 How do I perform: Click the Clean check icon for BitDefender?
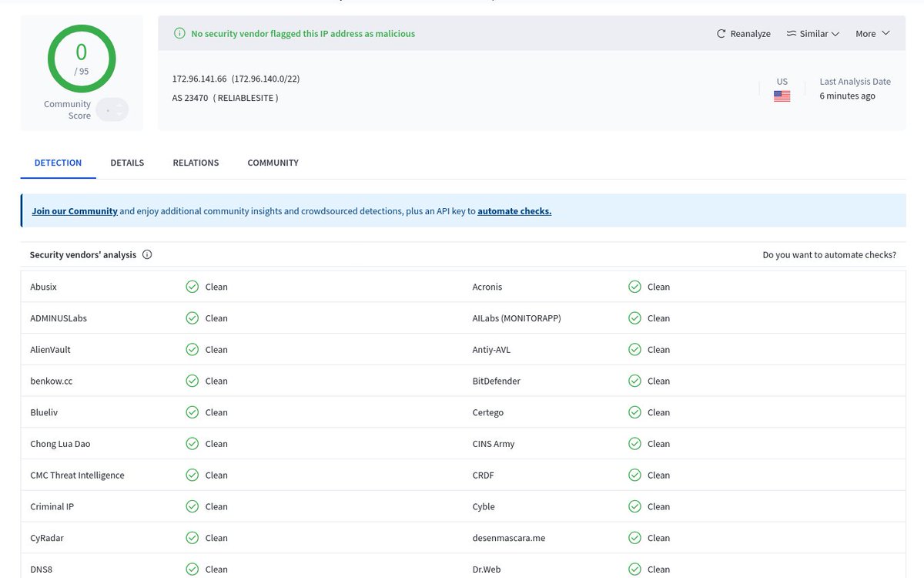[634, 381]
